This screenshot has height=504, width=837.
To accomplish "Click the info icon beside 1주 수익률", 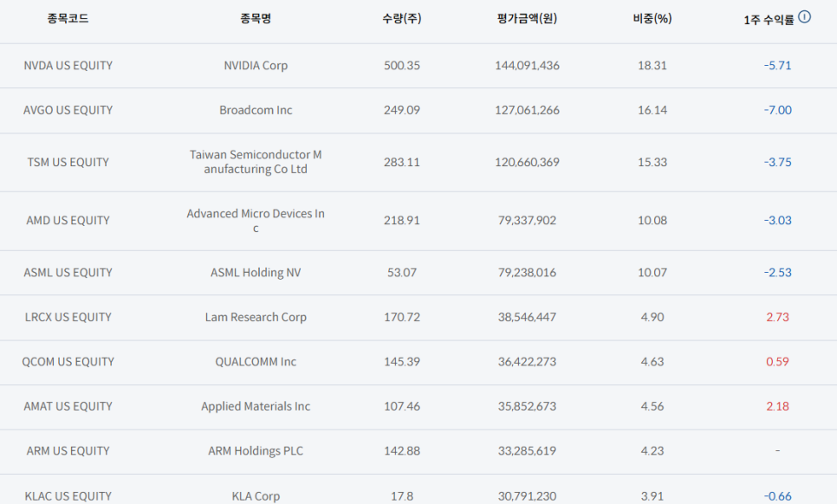I will point(805,16).
